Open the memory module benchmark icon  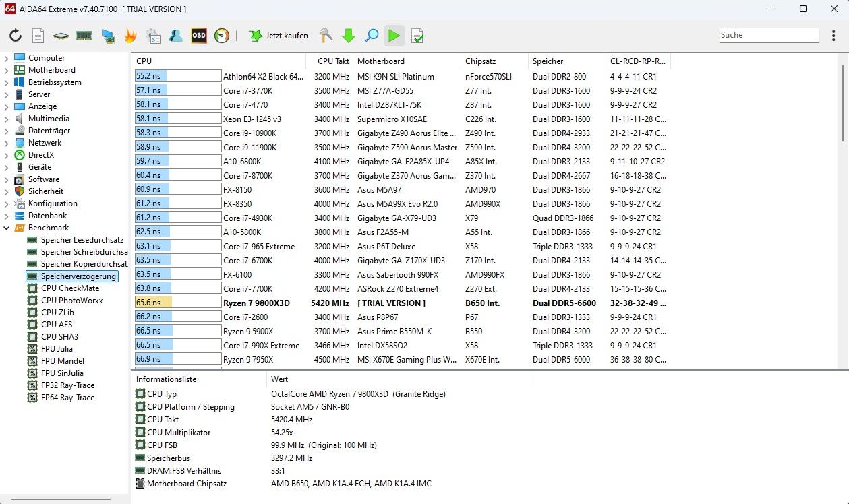click(x=84, y=36)
